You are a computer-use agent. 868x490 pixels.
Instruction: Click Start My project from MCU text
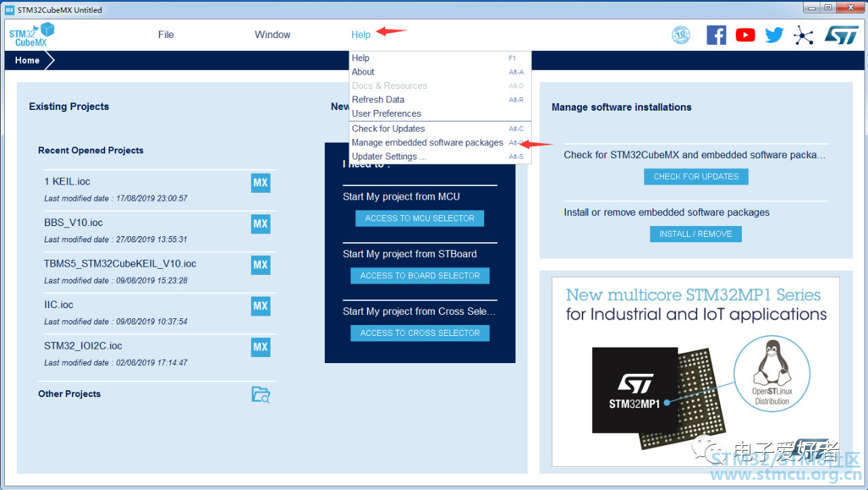[401, 197]
